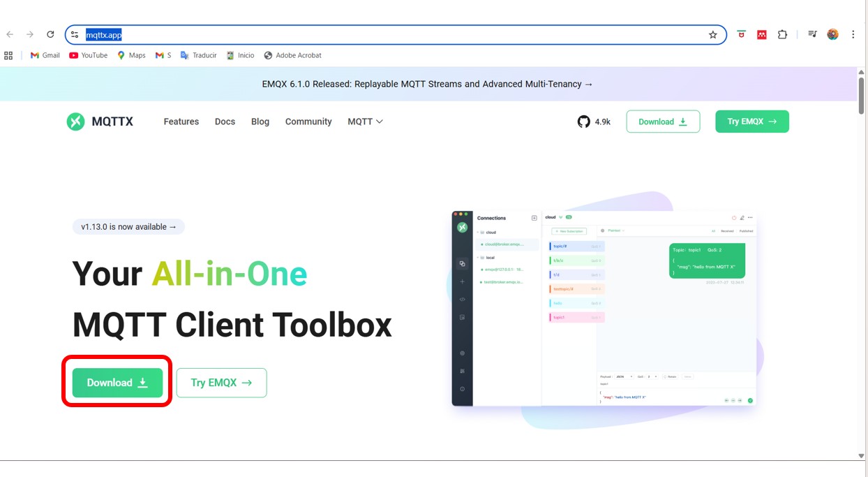The width and height of the screenshot is (868, 477).
Task: Go back to the previous page
Action: (10, 34)
